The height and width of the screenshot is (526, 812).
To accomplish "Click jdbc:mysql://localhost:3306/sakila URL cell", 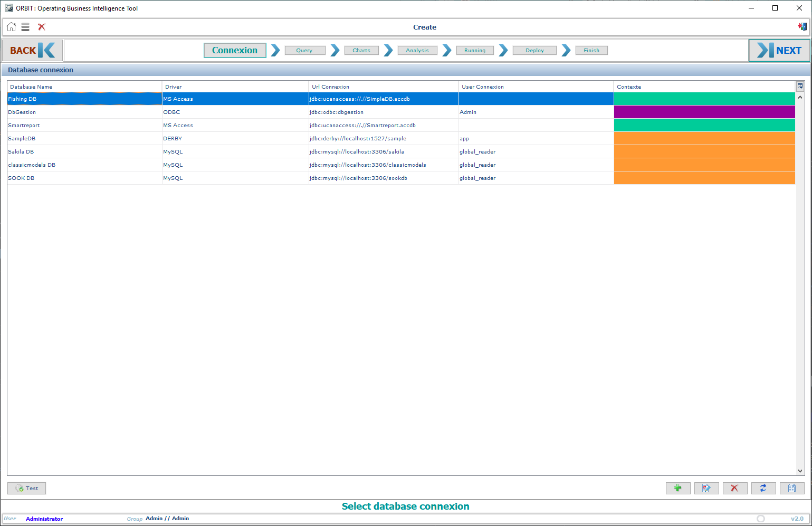I will (x=384, y=151).
